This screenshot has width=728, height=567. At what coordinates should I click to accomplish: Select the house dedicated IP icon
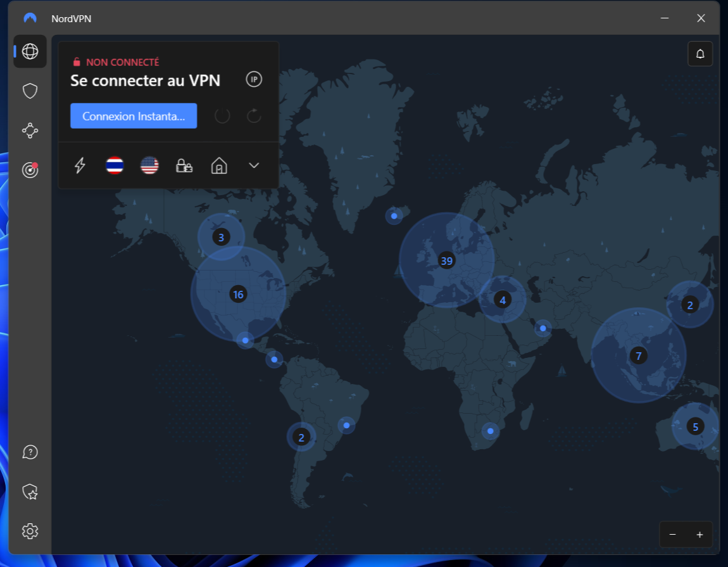[x=219, y=165]
